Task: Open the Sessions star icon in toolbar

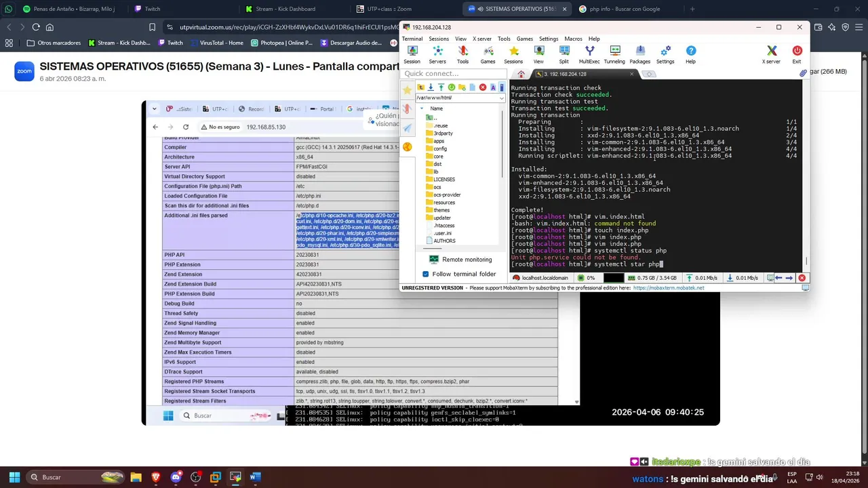Action: (x=513, y=54)
